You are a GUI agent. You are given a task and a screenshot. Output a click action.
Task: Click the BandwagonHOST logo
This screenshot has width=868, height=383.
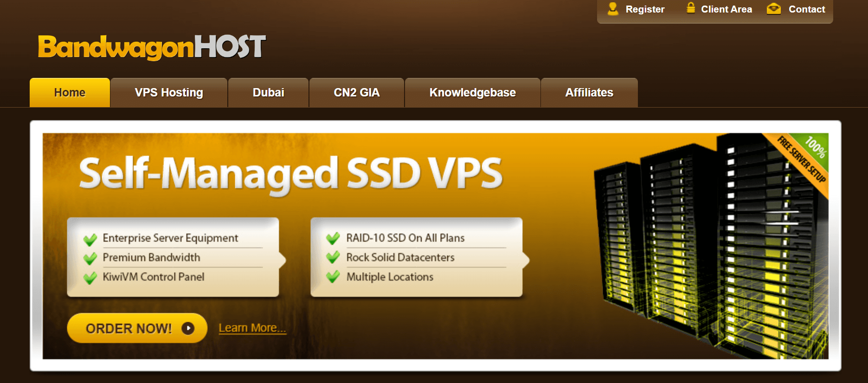[x=152, y=47]
